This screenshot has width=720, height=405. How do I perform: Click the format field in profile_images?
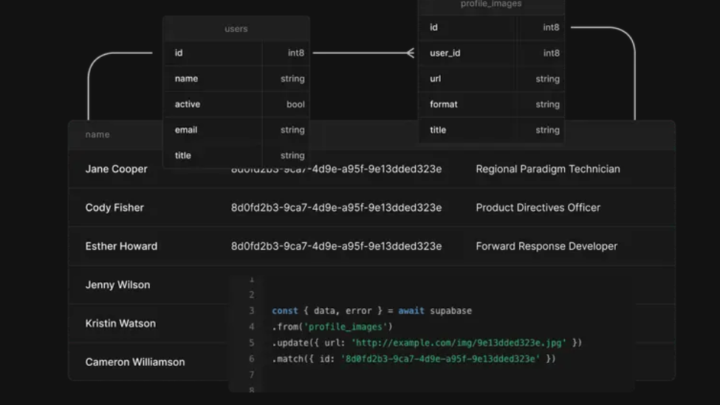click(x=444, y=104)
